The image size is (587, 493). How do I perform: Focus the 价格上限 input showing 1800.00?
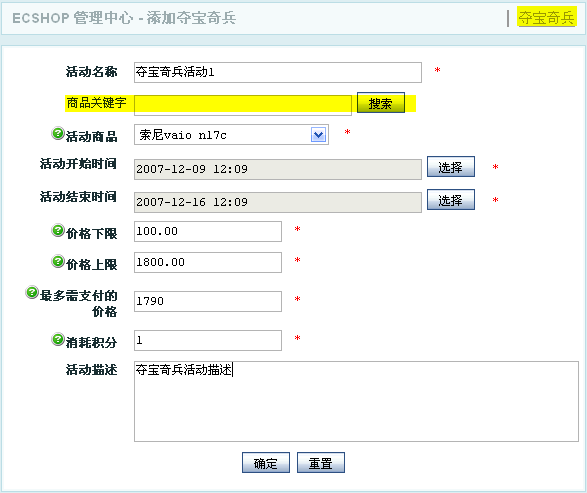click(x=208, y=262)
